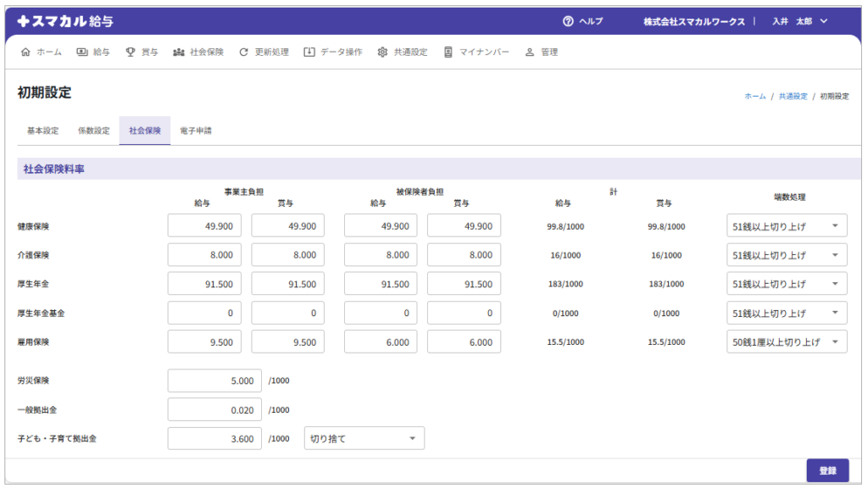The width and height of the screenshot is (868, 489).
Task: Open the マイナンバー document icon menu
Action: coord(448,52)
